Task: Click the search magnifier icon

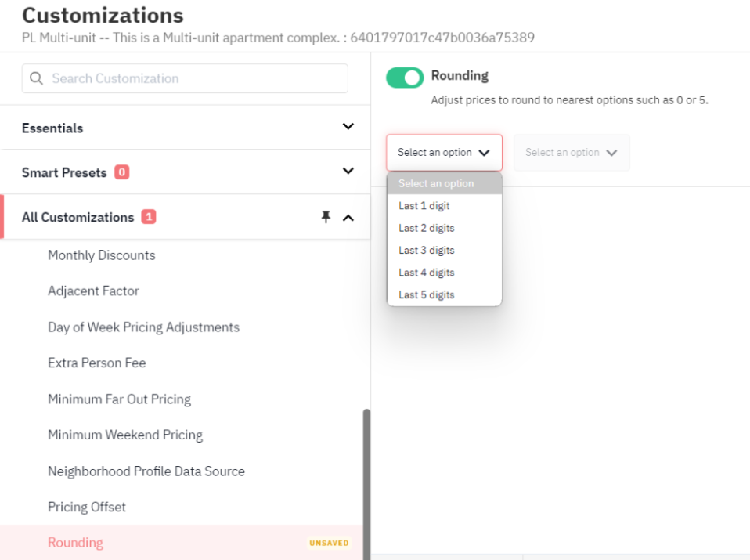Action: pyautogui.click(x=36, y=78)
